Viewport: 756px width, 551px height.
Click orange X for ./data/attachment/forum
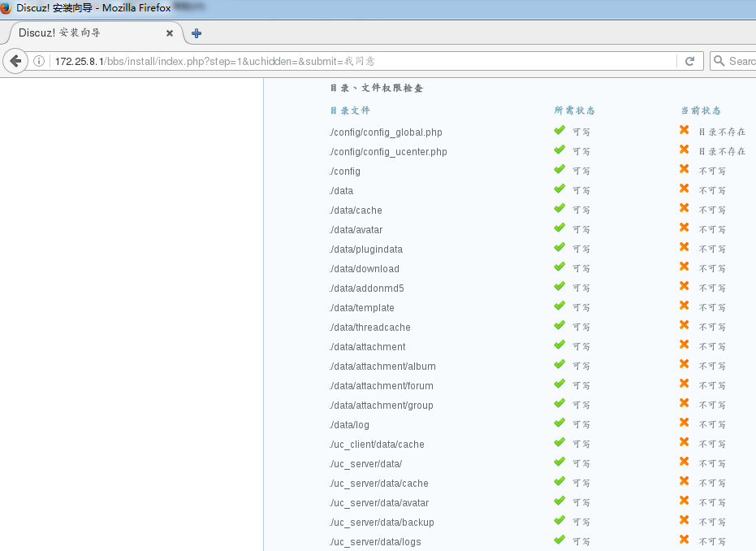[x=684, y=384]
